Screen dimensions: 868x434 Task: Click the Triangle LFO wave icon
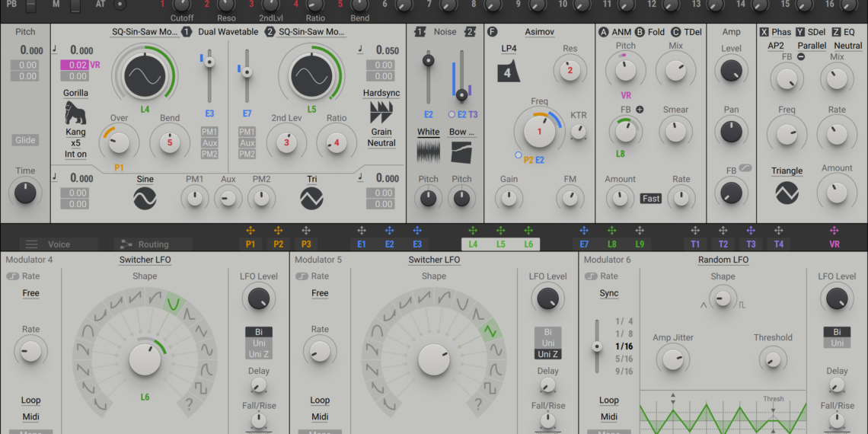(787, 193)
